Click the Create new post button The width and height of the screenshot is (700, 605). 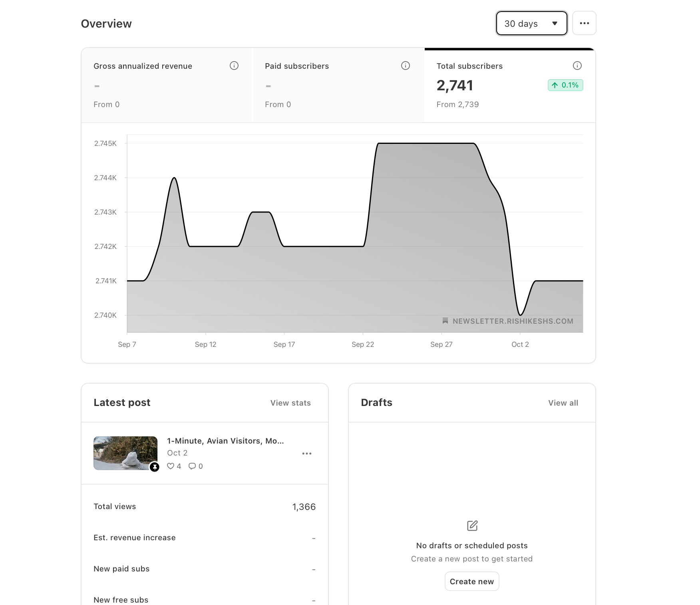point(472,581)
